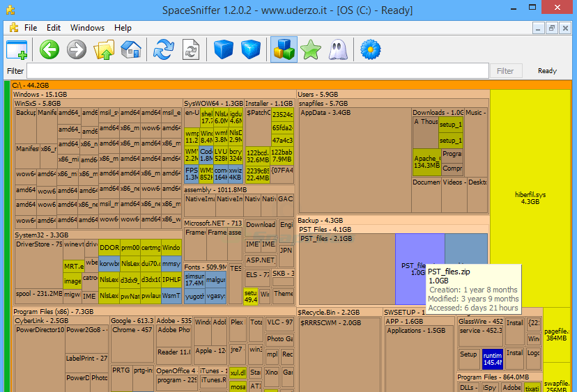Toggle free space display with the green star

click(x=311, y=49)
